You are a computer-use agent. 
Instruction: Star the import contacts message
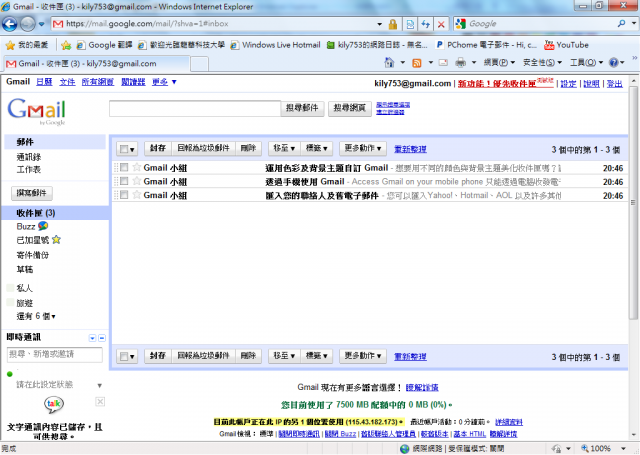137,195
